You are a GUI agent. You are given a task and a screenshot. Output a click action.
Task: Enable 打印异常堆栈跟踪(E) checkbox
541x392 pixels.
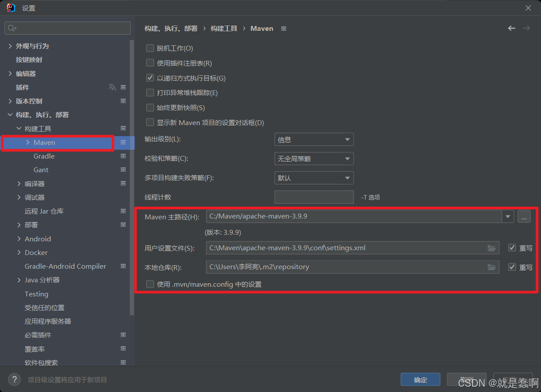tap(150, 93)
